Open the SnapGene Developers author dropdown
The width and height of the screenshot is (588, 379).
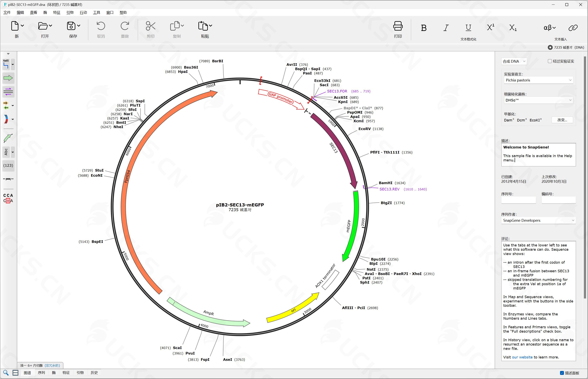coord(538,221)
